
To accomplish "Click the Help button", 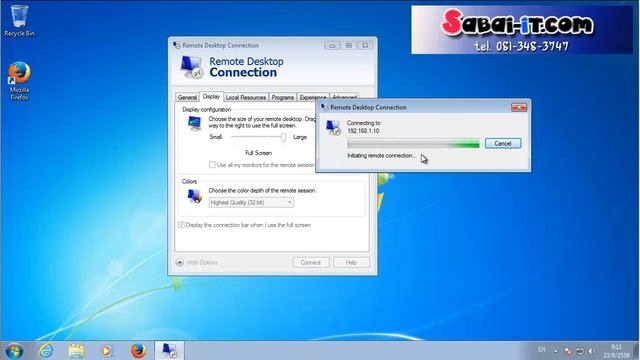I will tap(351, 262).
